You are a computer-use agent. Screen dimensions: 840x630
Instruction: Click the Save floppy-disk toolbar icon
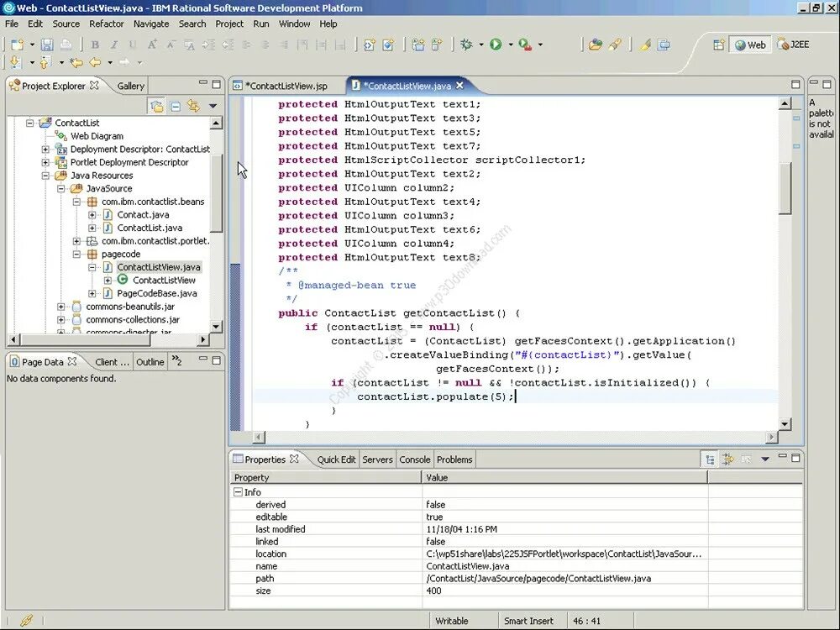pos(47,45)
